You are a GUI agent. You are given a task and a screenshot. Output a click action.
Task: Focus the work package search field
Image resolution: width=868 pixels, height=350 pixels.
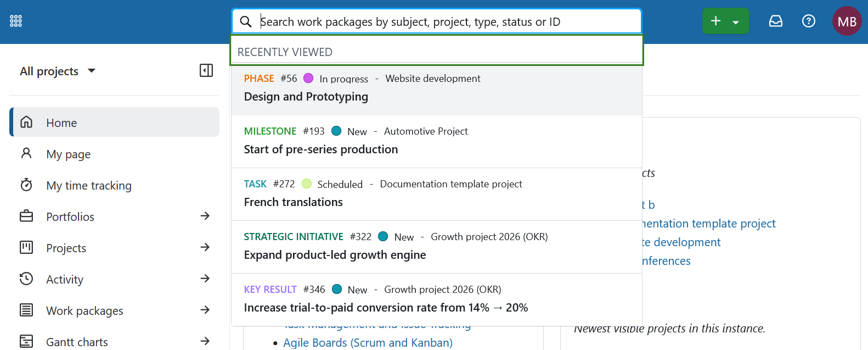coord(437,21)
